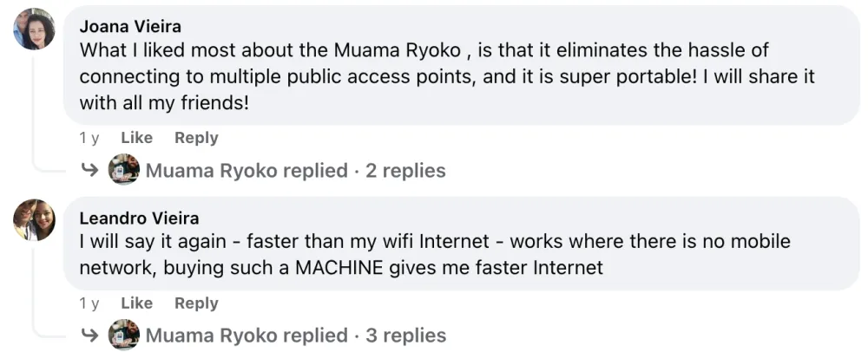Click Muama Ryoko avatar under Joana's comment

[124, 170]
